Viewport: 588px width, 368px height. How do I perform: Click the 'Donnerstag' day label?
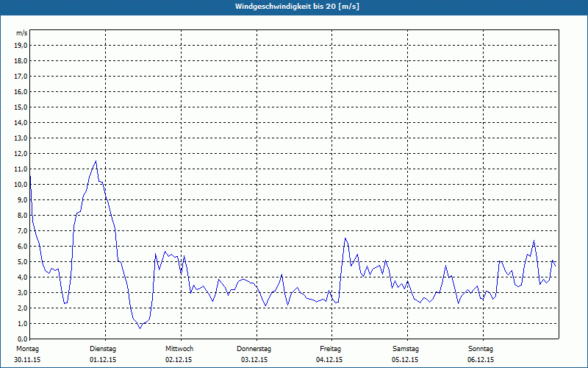(x=254, y=349)
